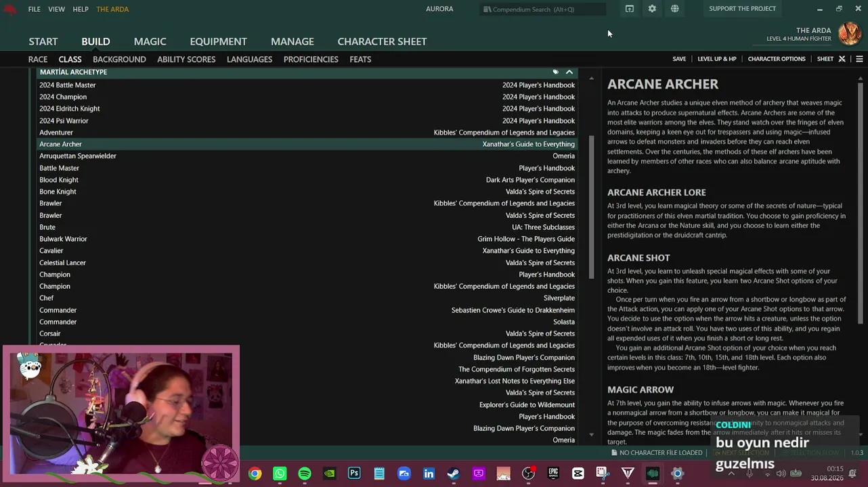
Task: Select the 2024 Psi Warrior archetype
Action: pyautogui.click(x=307, y=120)
